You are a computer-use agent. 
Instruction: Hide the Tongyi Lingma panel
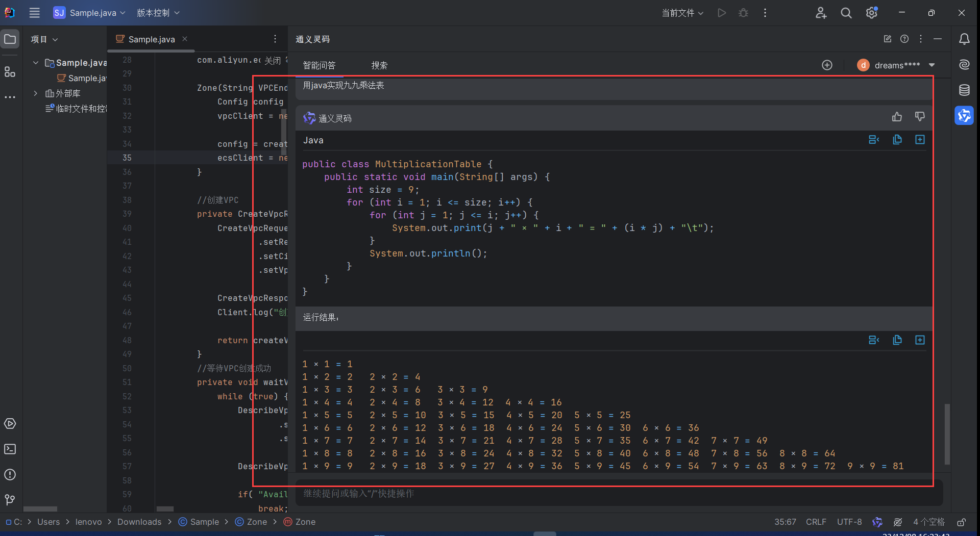coord(938,39)
